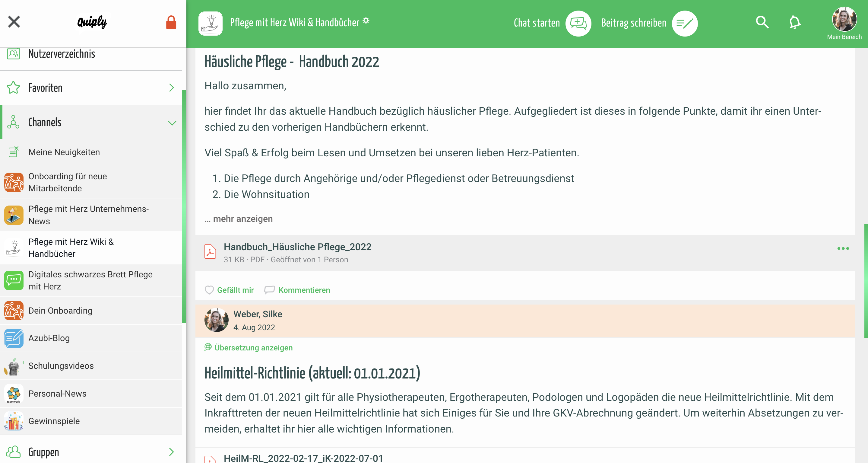Open the three-dot menu of Handbuch attachment
The width and height of the screenshot is (868, 463).
(x=843, y=248)
